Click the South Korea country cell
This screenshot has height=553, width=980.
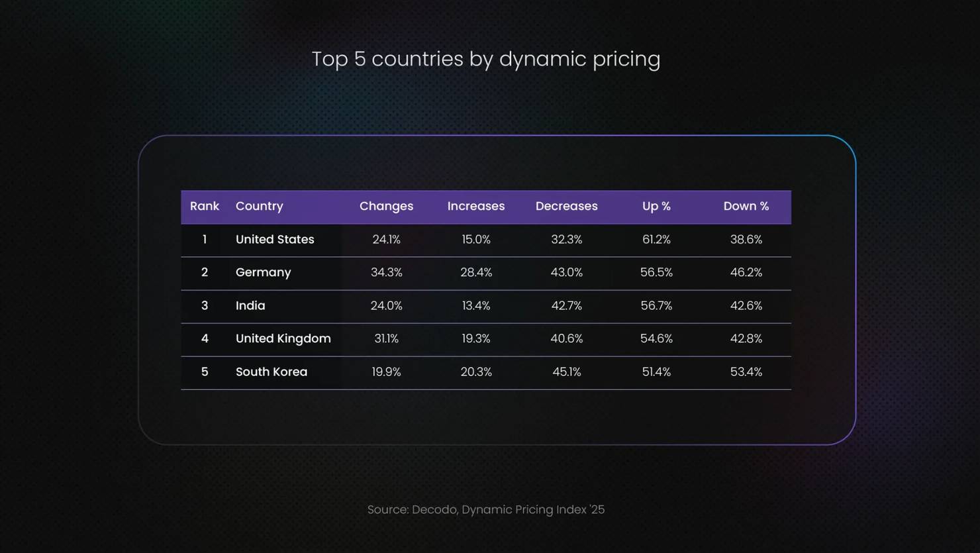pyautogui.click(x=271, y=372)
